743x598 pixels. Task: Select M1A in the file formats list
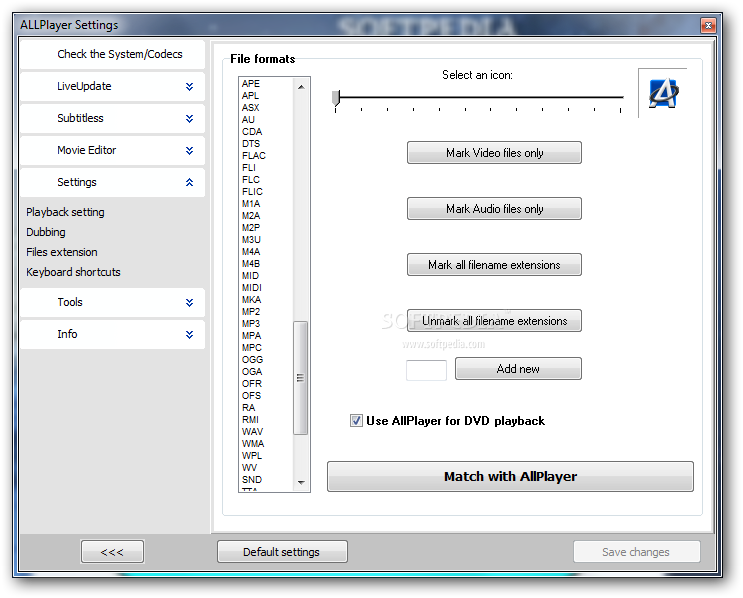click(x=251, y=203)
